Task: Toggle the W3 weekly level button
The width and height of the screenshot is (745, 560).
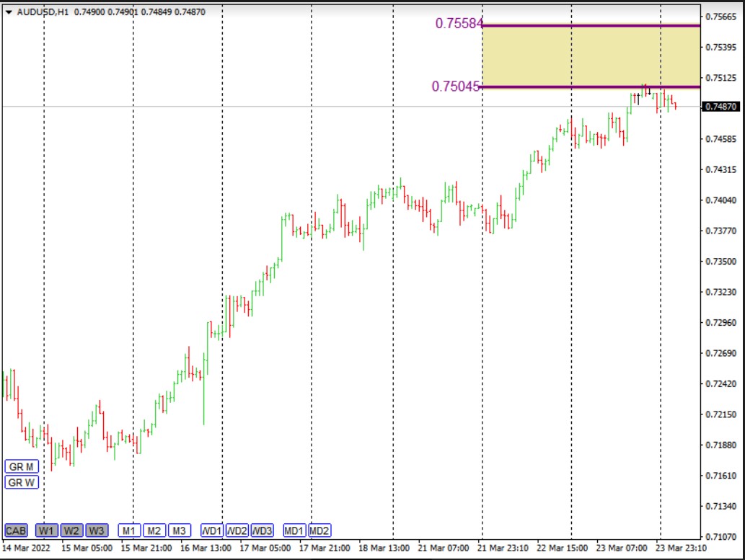Action: [x=96, y=531]
